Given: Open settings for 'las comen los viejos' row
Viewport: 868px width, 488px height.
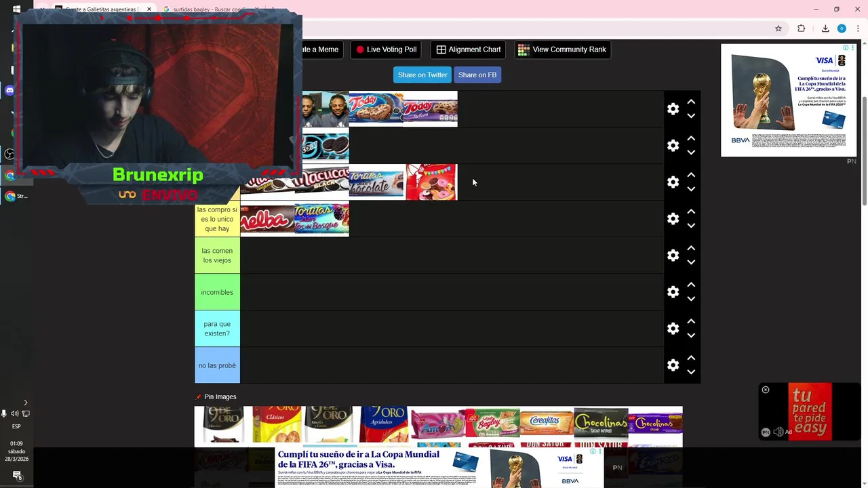Looking at the screenshot, I should pos(673,256).
